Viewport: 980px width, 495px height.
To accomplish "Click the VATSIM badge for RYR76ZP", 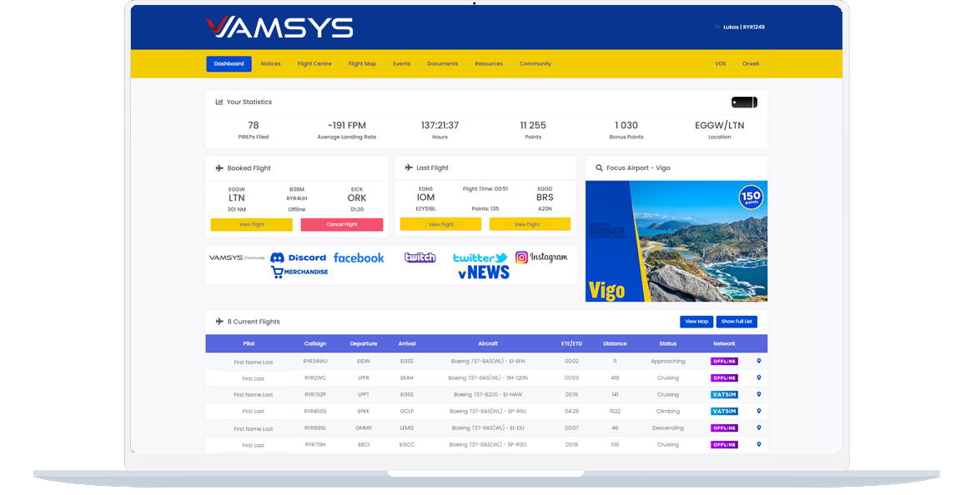I will (x=725, y=394).
